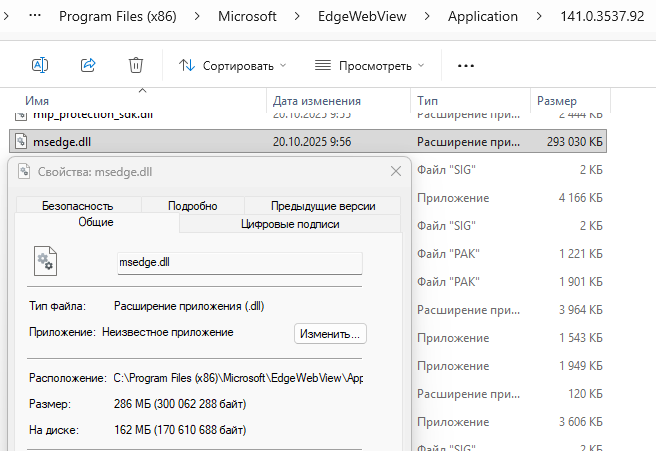Expand chevron after Application breadcrumb
Image resolution: width=656 pixels, height=451 pixels.
coord(539,16)
